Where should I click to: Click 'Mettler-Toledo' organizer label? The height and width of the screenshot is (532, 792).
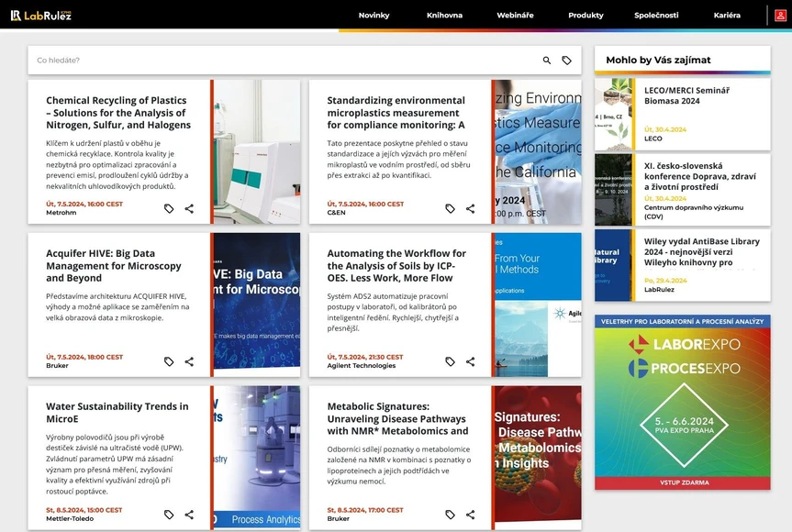point(70,519)
